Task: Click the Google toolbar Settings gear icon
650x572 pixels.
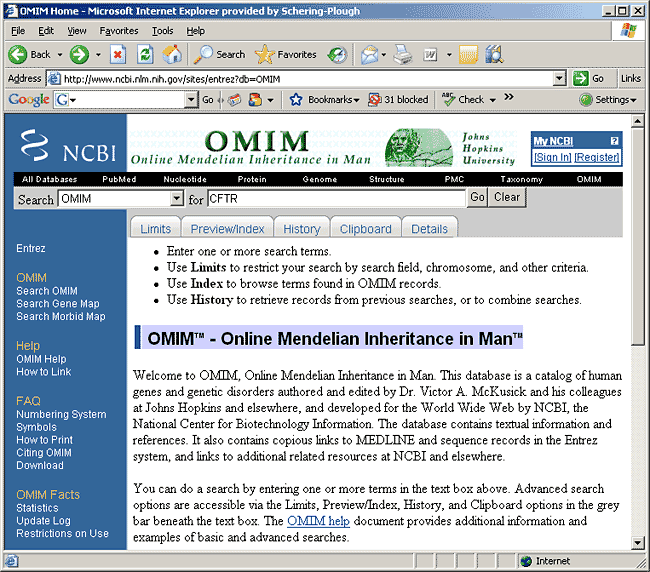Action: (x=586, y=99)
